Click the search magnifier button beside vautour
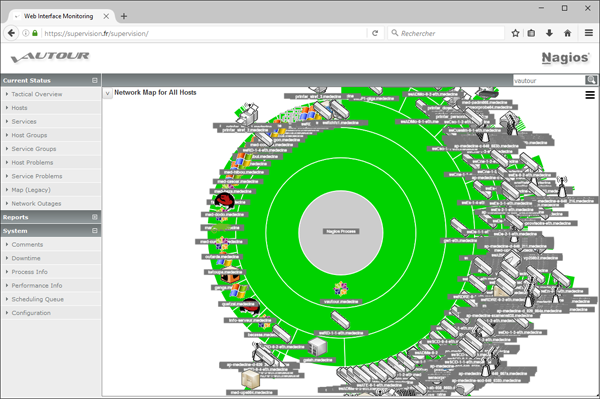 590,80
